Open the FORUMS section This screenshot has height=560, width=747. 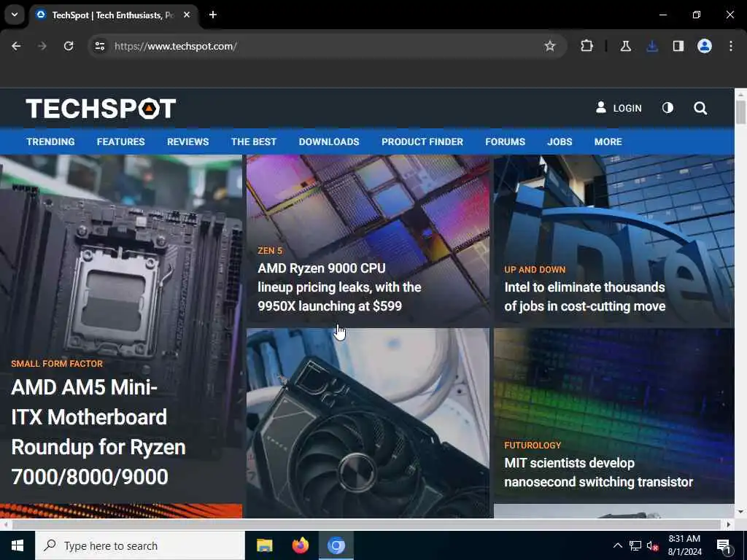(x=505, y=142)
